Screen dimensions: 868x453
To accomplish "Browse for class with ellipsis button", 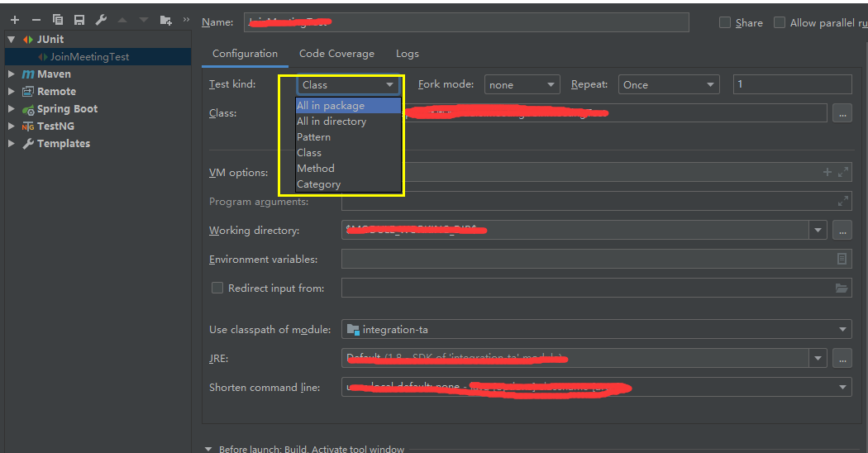I will (842, 113).
